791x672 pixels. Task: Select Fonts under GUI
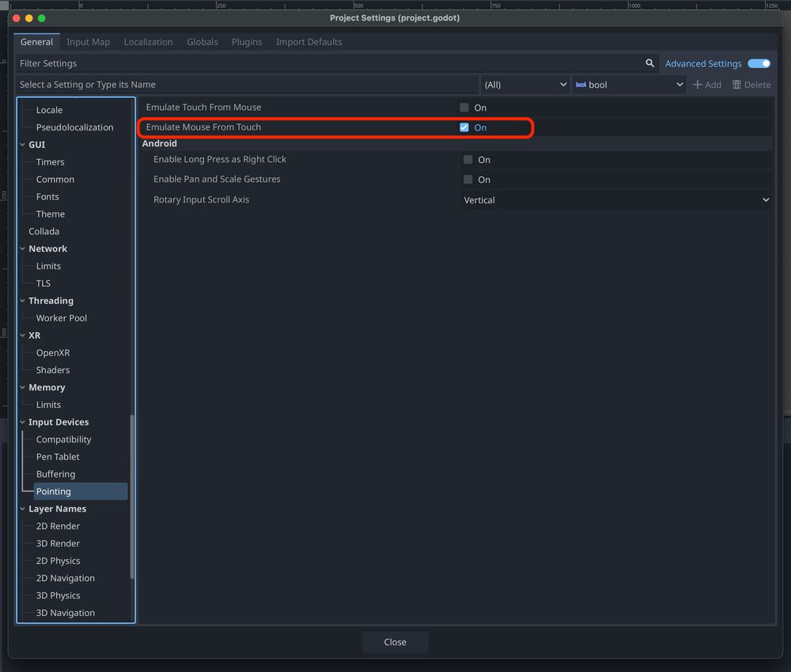[47, 197]
